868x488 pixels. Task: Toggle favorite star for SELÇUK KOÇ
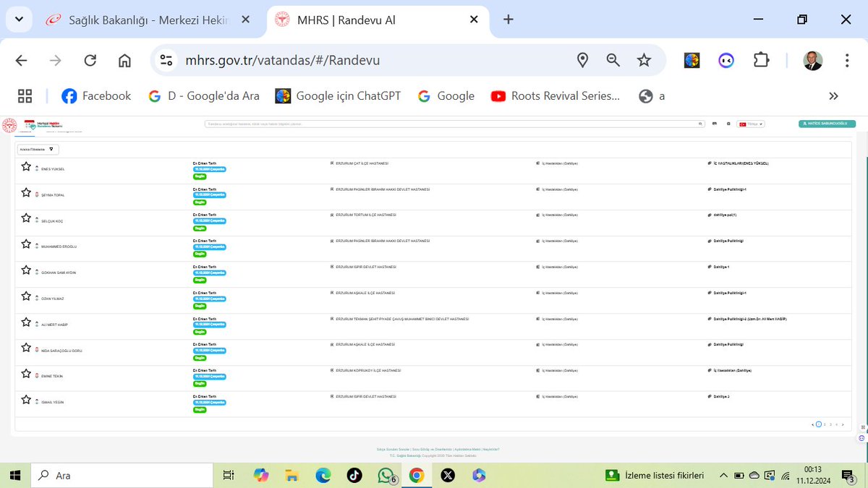click(x=26, y=218)
